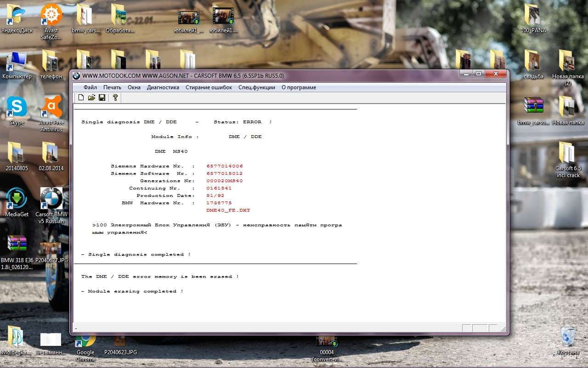
Task: Click the New document toolbar icon
Action: [x=81, y=98]
